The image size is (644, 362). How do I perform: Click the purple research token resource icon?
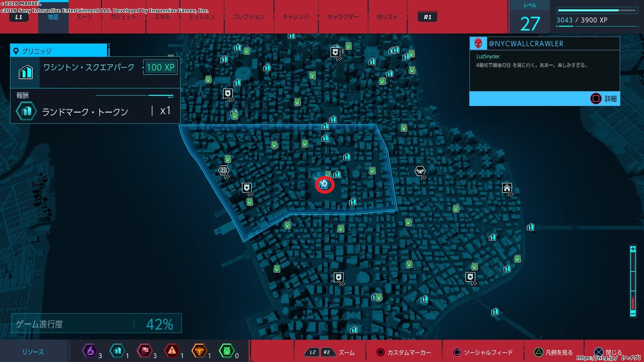(x=90, y=351)
